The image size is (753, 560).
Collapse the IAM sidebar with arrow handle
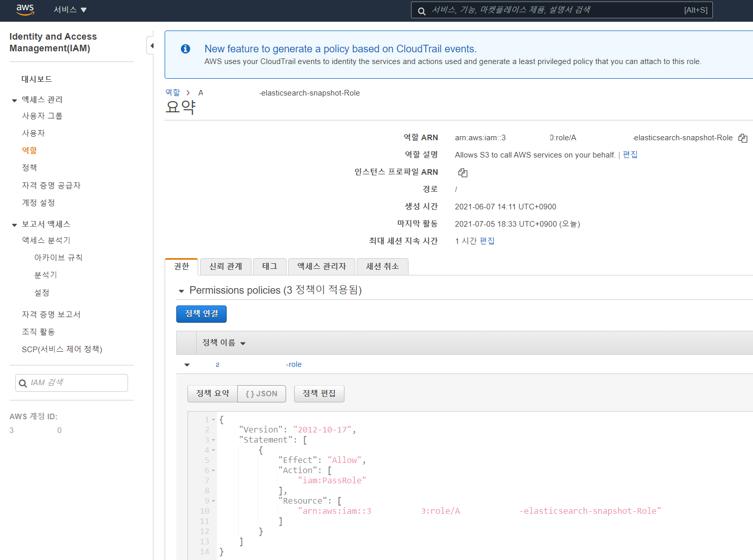(x=151, y=46)
